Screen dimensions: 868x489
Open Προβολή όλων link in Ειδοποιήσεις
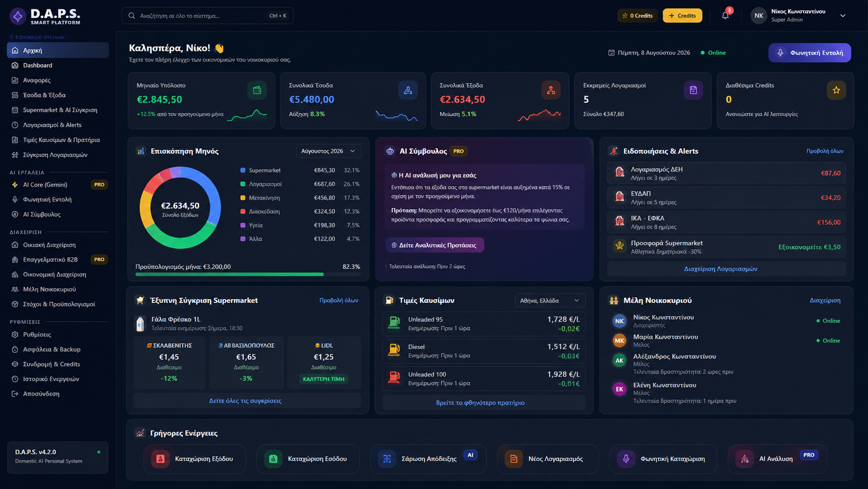pos(824,151)
